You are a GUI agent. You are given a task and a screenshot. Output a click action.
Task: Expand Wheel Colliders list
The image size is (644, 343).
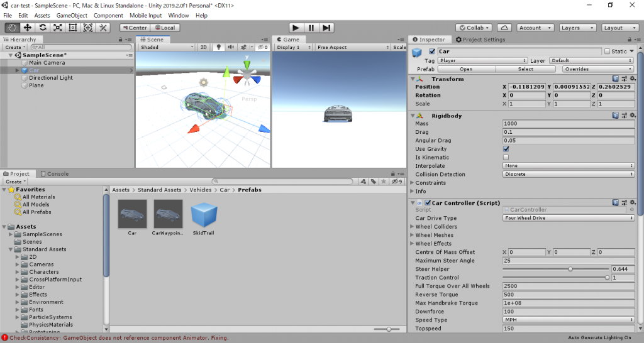[412, 227]
